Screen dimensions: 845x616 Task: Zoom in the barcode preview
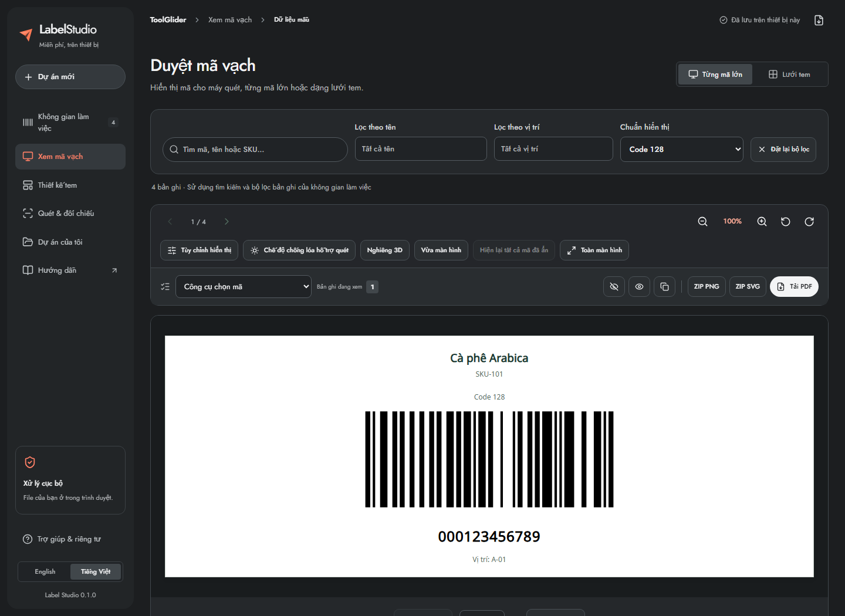(762, 222)
